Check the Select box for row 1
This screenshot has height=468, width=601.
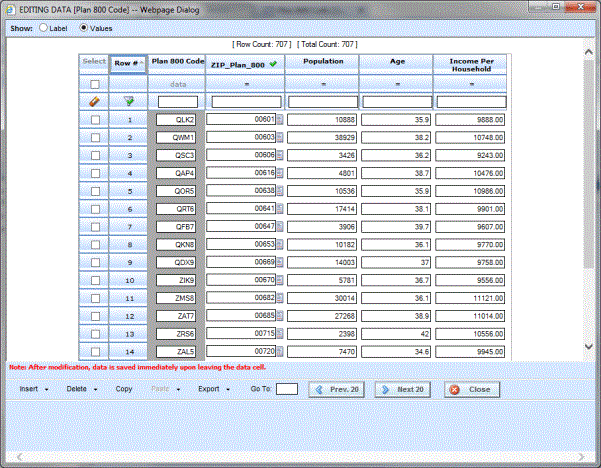[95, 120]
